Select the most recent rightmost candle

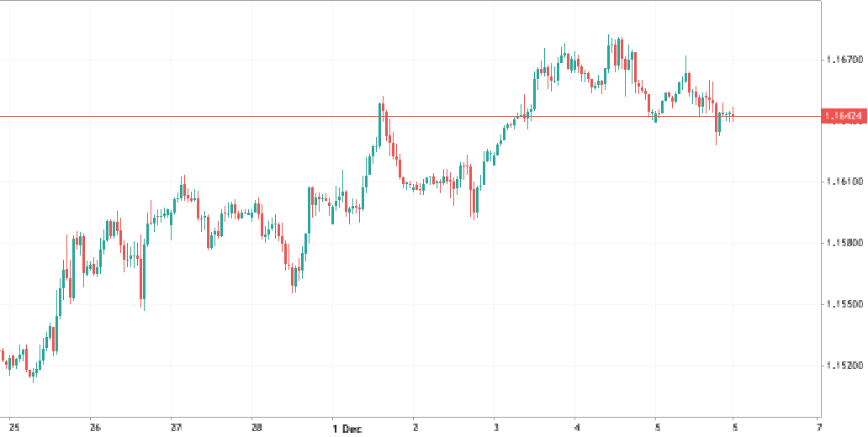point(733,115)
